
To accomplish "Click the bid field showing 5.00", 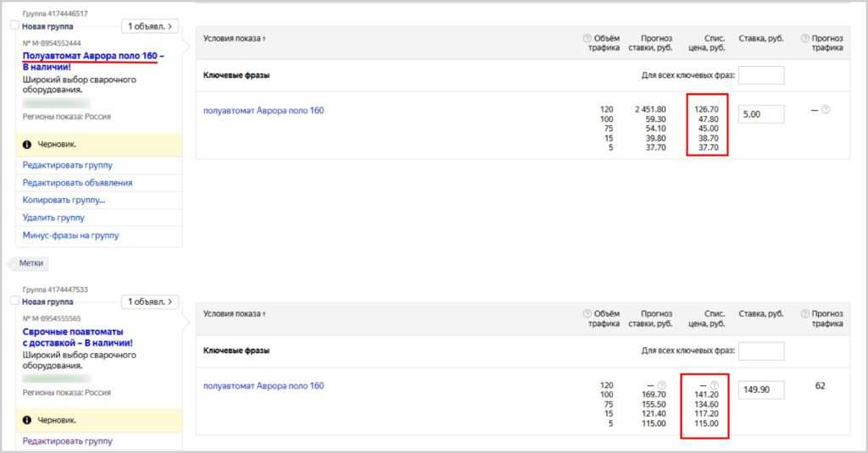I will [761, 114].
